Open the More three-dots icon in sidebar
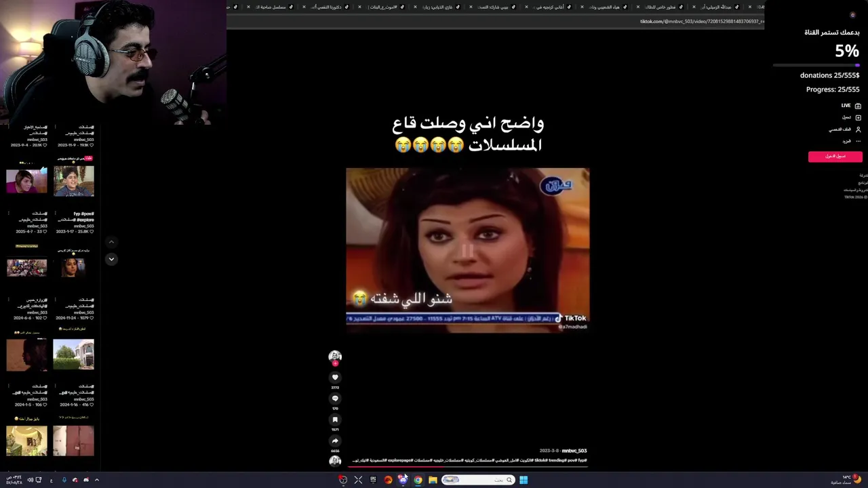The image size is (868, 488). coord(858,141)
